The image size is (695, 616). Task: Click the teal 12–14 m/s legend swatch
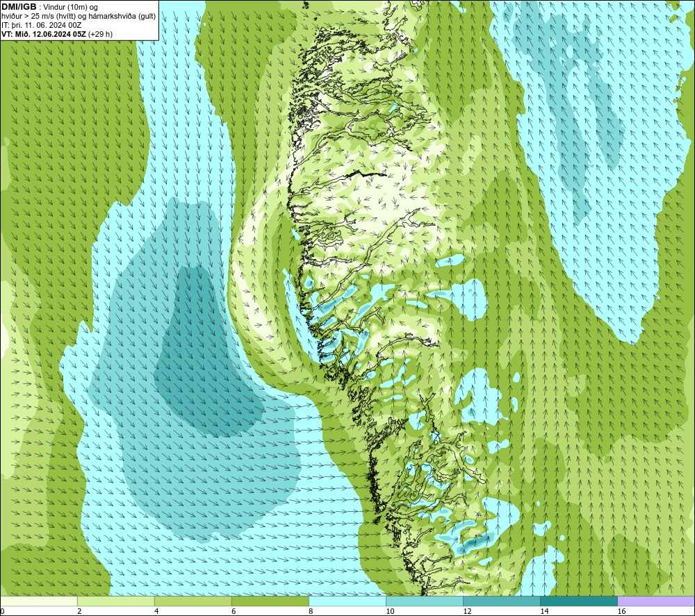tap(502, 601)
